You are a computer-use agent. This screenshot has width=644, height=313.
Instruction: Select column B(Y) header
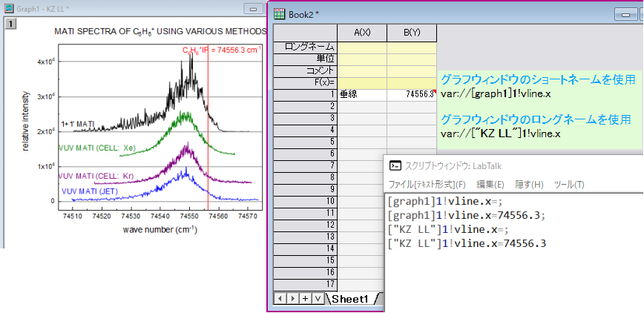coord(412,33)
